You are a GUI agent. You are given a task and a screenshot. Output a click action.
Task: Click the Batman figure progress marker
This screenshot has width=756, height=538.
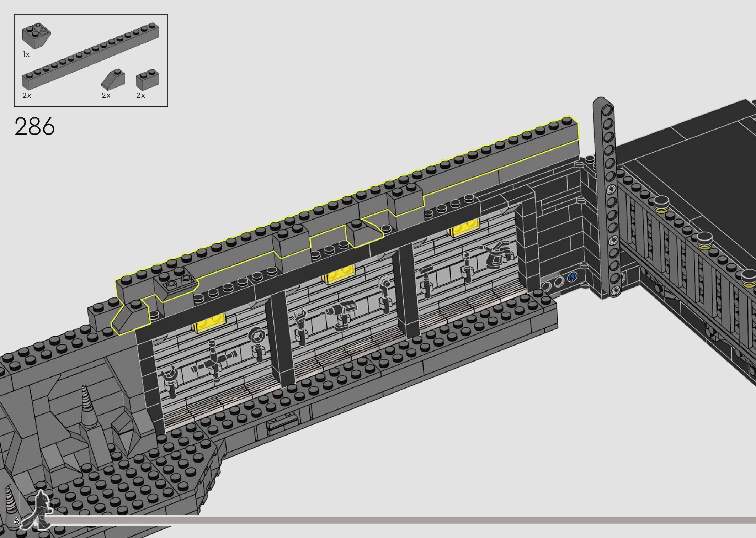[x=38, y=509]
